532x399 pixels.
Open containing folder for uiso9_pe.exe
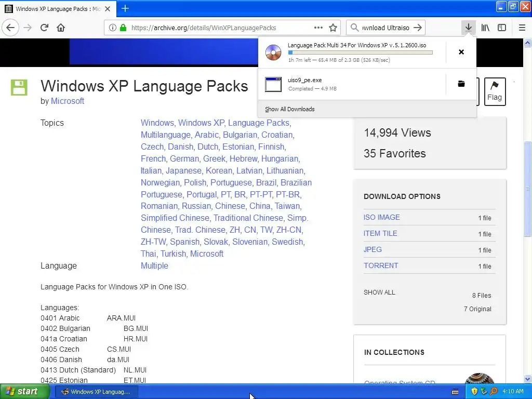coord(461,84)
